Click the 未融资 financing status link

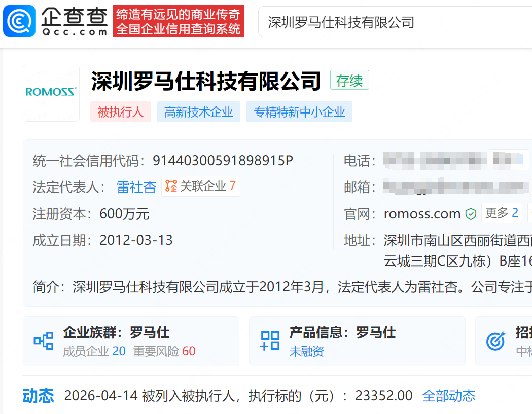tap(306, 351)
